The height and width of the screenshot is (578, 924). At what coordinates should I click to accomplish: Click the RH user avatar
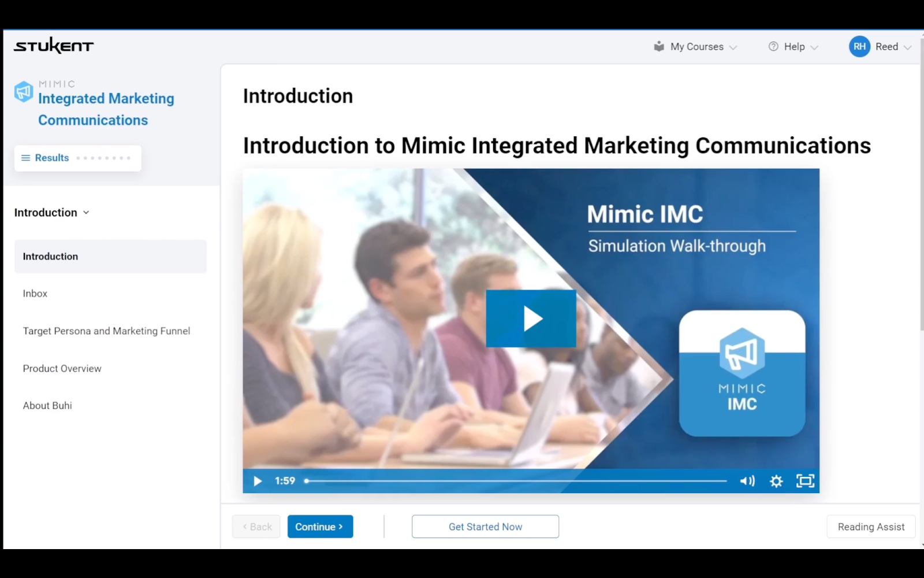pos(859,47)
